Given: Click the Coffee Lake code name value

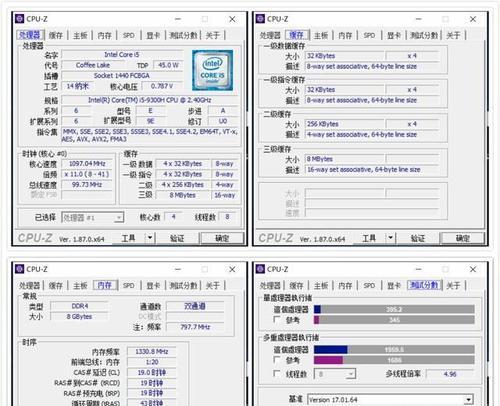Looking at the screenshot, I should pyautogui.click(x=93, y=65).
